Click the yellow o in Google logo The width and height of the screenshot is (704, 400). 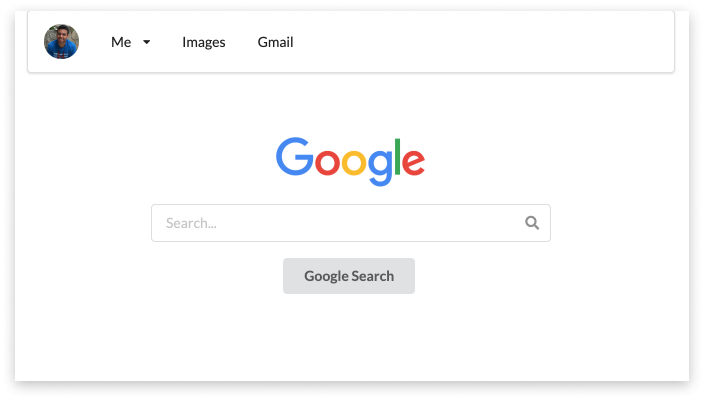point(354,162)
